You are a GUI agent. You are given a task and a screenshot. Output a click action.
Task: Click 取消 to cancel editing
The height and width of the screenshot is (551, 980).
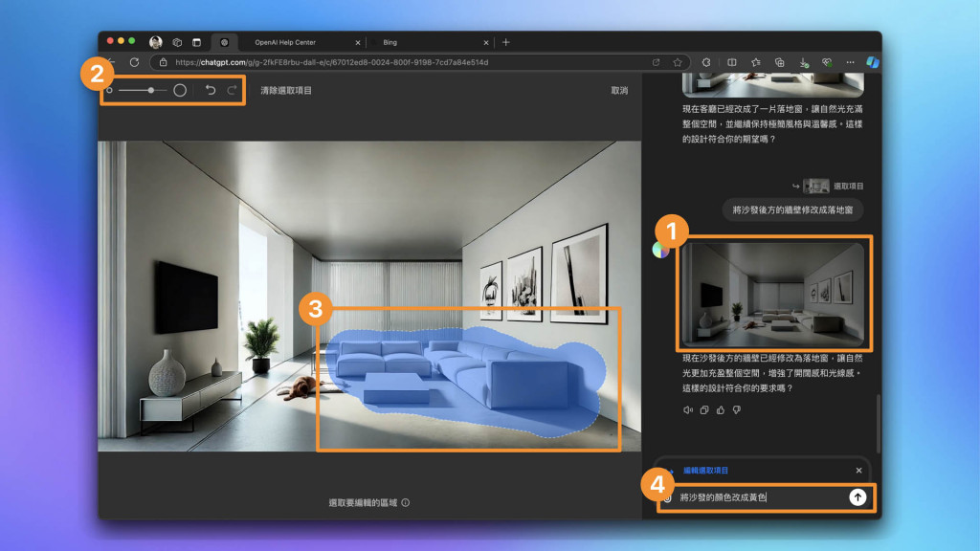pyautogui.click(x=619, y=90)
